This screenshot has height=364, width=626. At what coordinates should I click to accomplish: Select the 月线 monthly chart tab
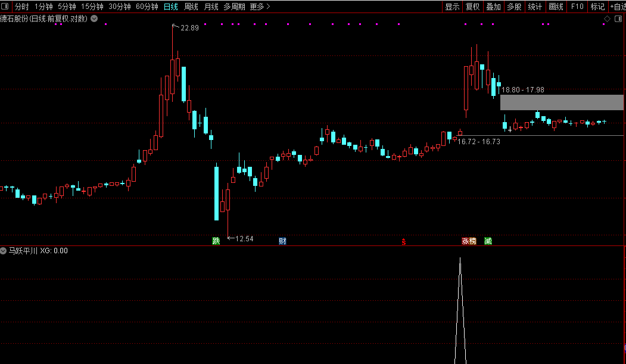coord(211,7)
